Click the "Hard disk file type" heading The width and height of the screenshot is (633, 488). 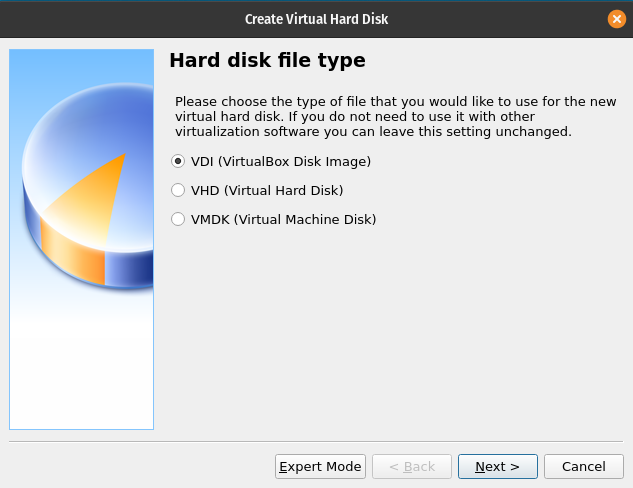(267, 61)
